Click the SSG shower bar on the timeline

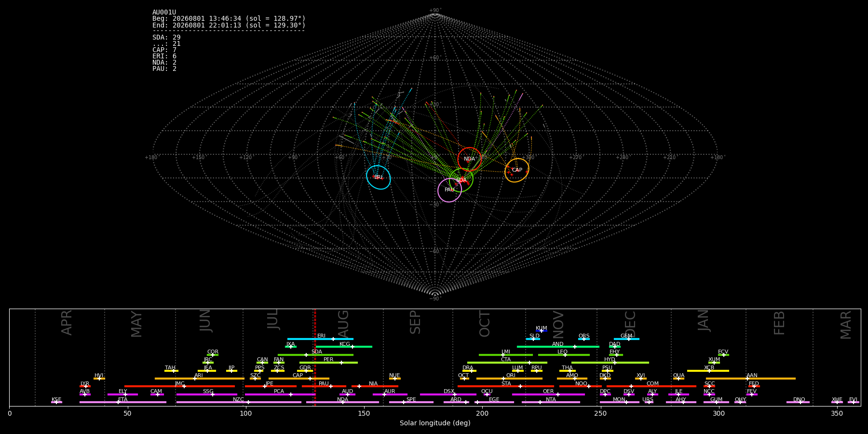(x=207, y=394)
